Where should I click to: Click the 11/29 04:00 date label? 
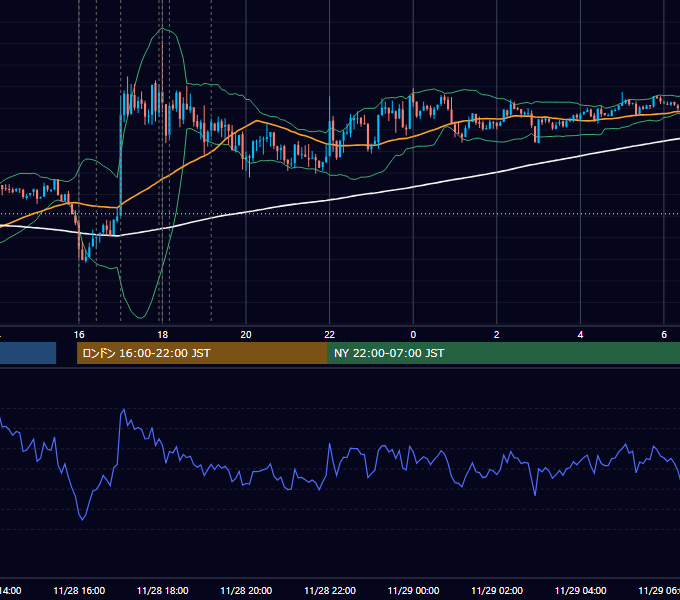pos(581,591)
